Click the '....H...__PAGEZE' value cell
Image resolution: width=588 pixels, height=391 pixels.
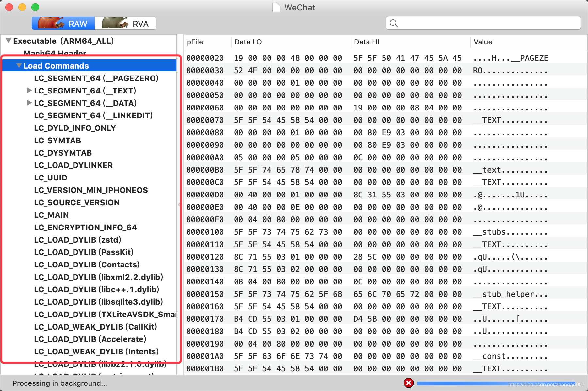[511, 58]
